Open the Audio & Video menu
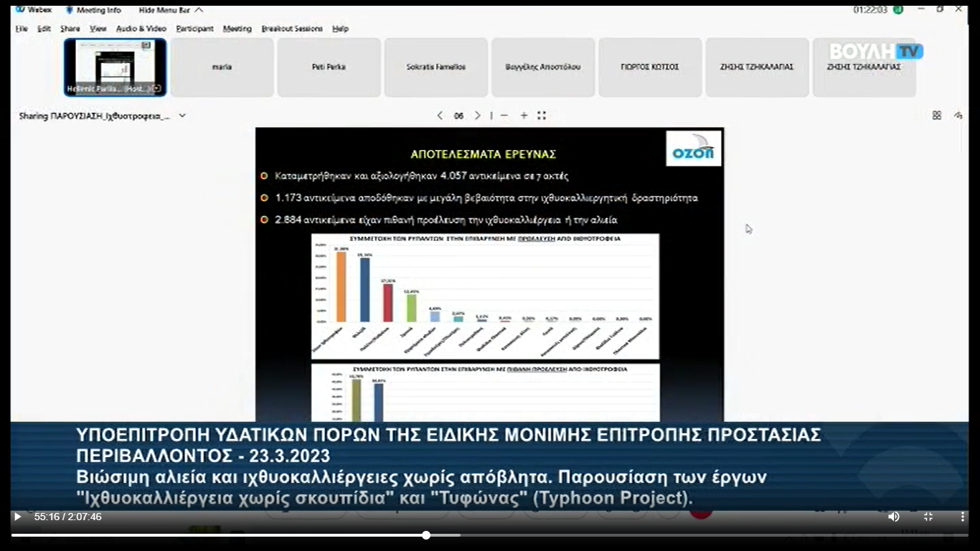 tap(141, 29)
